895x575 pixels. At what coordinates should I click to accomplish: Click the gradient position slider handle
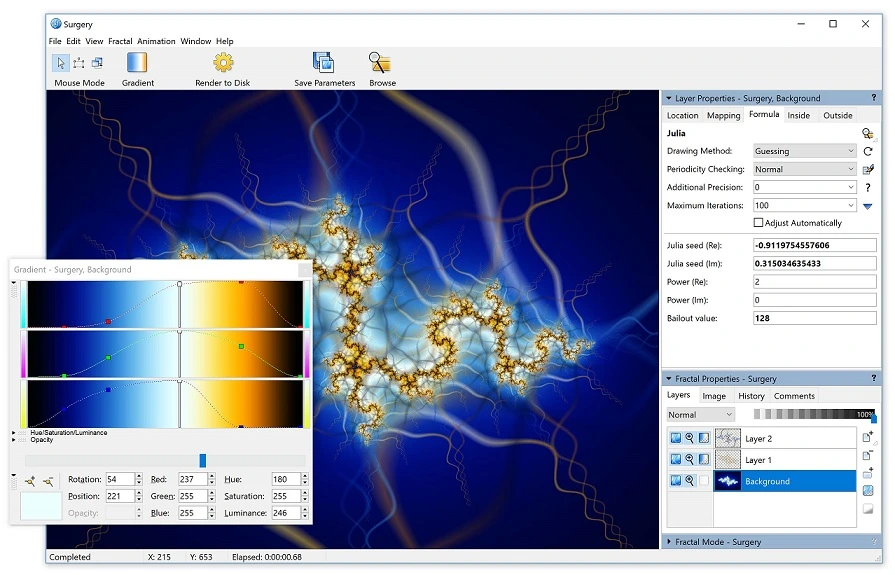(x=203, y=460)
